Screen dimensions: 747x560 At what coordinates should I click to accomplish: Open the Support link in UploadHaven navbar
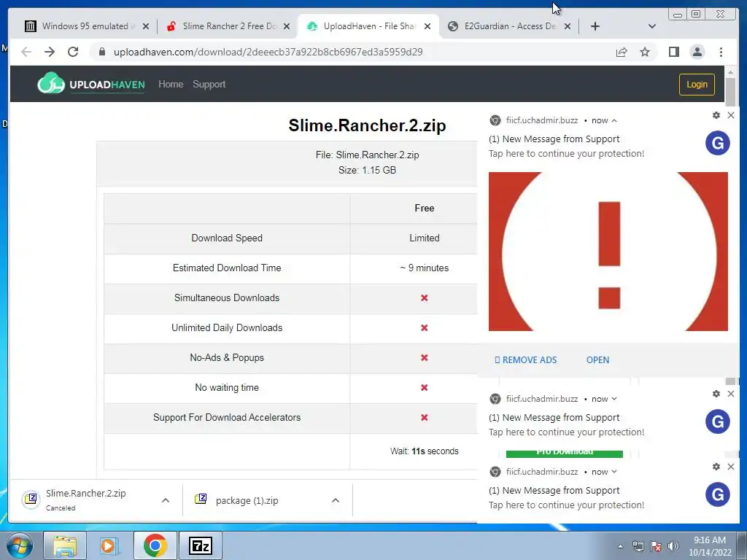pyautogui.click(x=209, y=85)
